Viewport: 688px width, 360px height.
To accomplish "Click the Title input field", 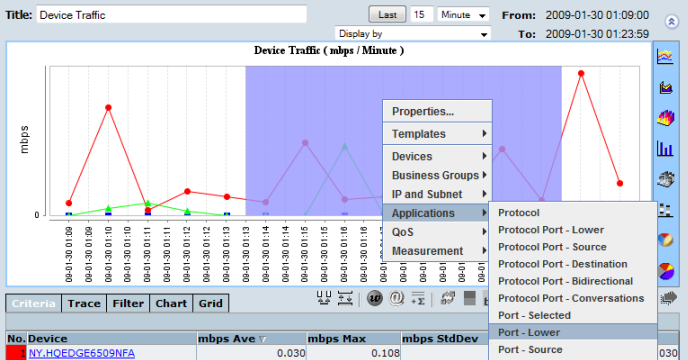I will [172, 15].
